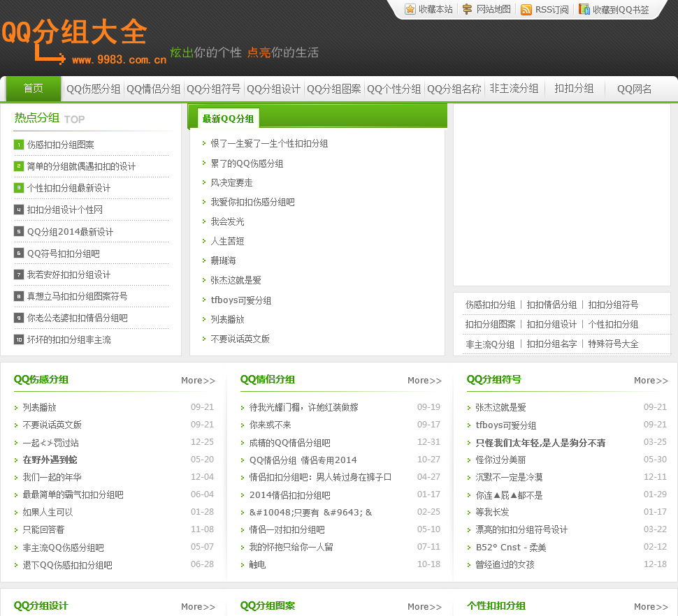This screenshot has height=616, width=678.
Task: Click the QQ bookmark icon for 收藏到QQ书签
Action: [x=584, y=9]
